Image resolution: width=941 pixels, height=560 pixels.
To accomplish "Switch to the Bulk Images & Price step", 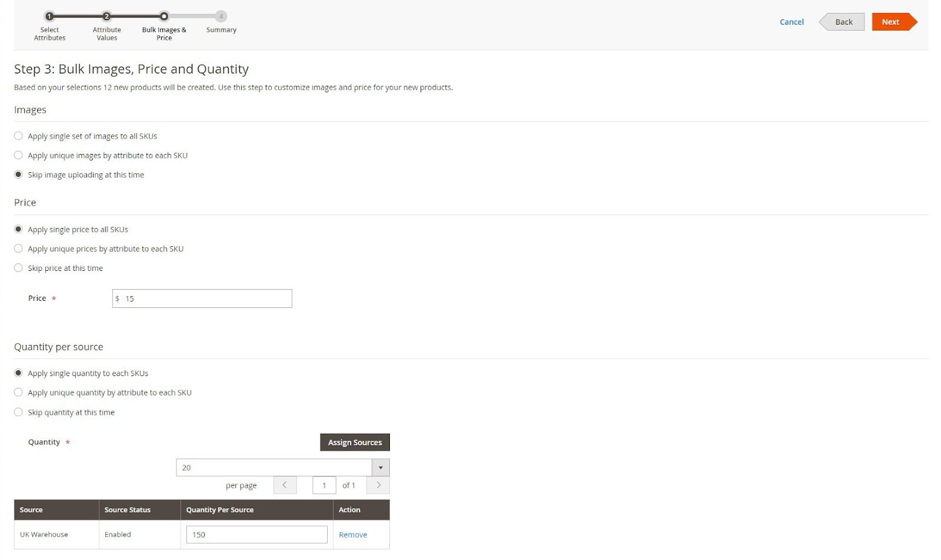I will (164, 16).
